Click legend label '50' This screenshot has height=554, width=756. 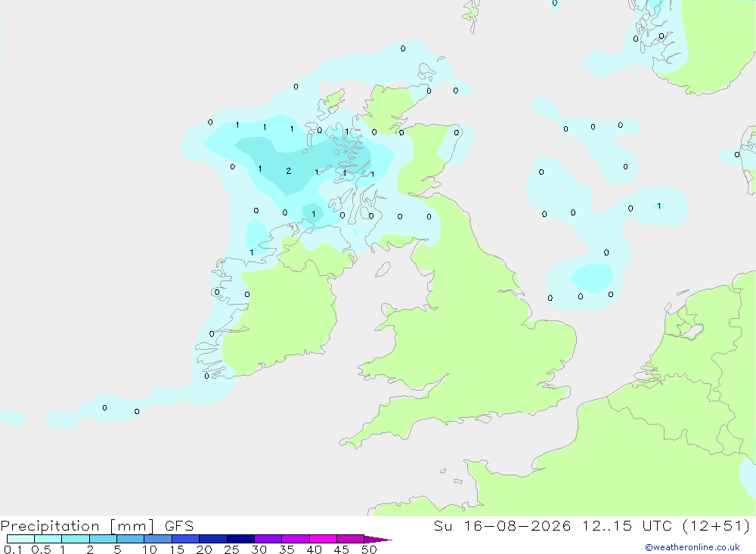click(x=369, y=549)
